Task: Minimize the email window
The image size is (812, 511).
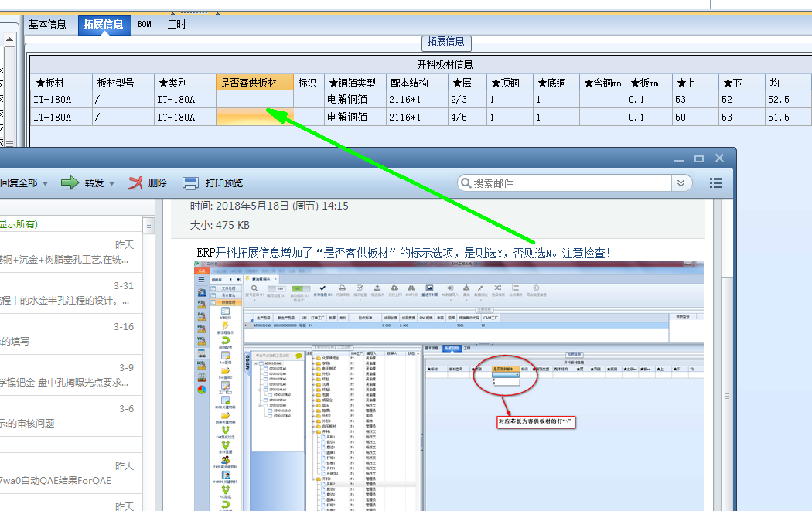Action: (678, 159)
